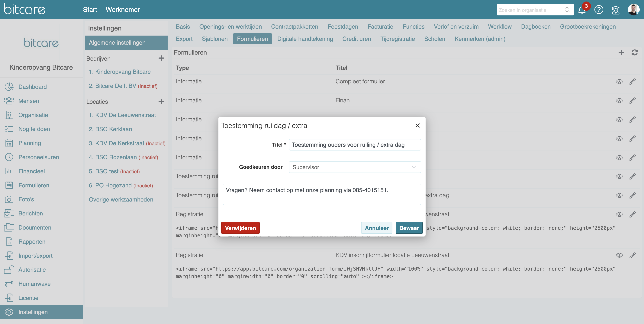Click the refresh forms list icon

pyautogui.click(x=635, y=52)
